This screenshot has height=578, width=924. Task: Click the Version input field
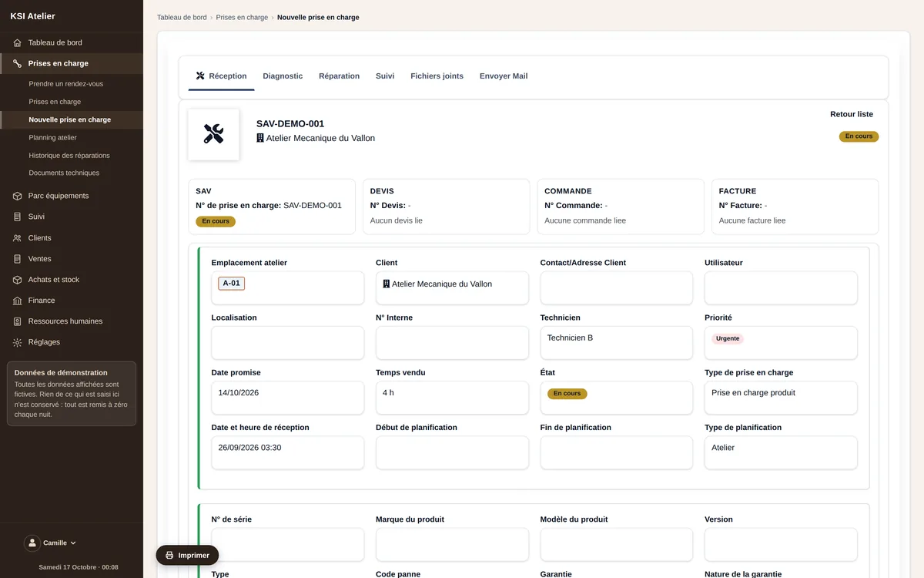coord(781,544)
